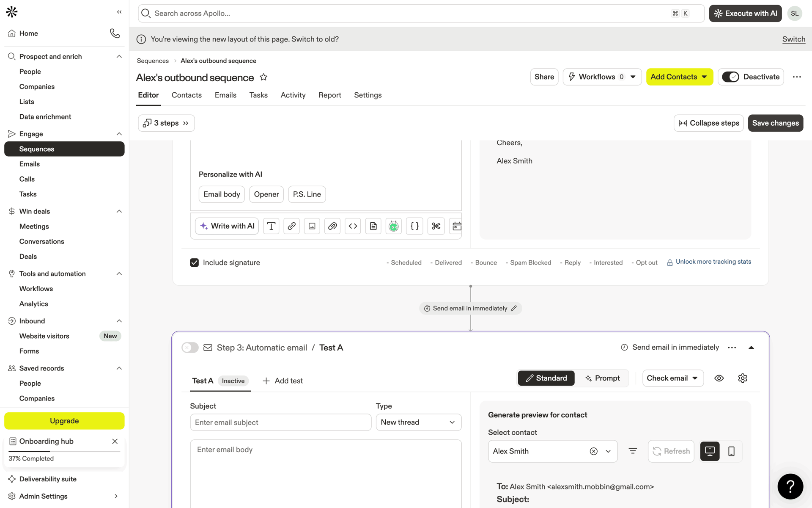Collapse the Tools and automation section
Screen dimensions: 812x508
(x=119, y=273)
